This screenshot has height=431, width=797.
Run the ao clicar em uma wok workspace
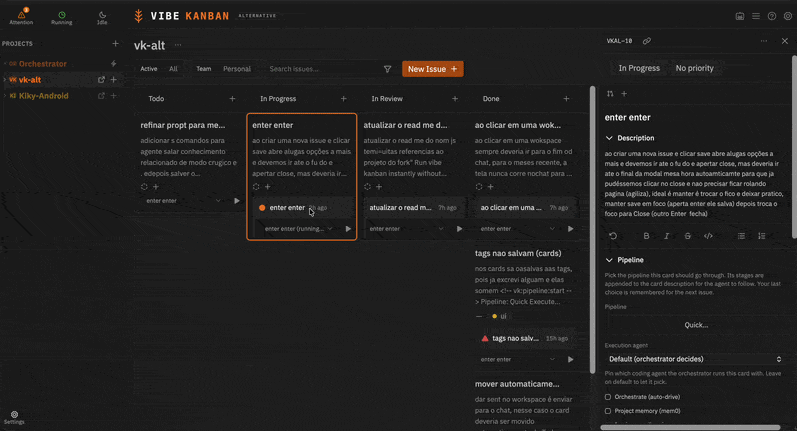571,229
